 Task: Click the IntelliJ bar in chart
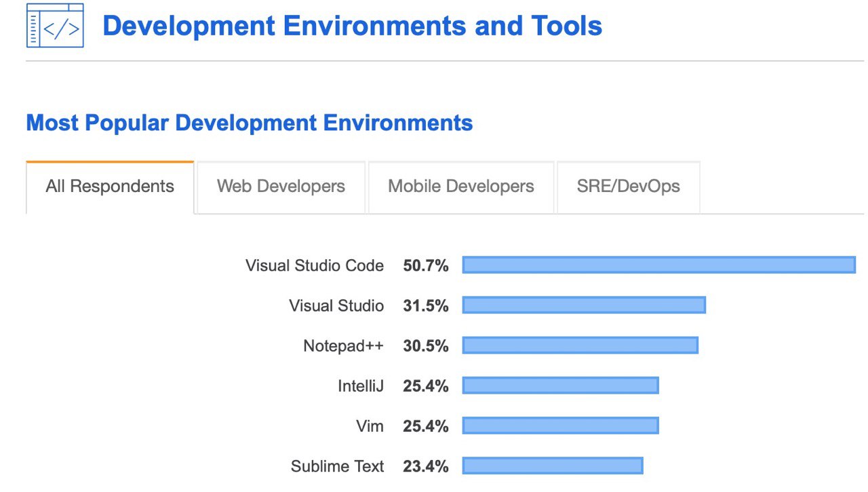pos(561,385)
